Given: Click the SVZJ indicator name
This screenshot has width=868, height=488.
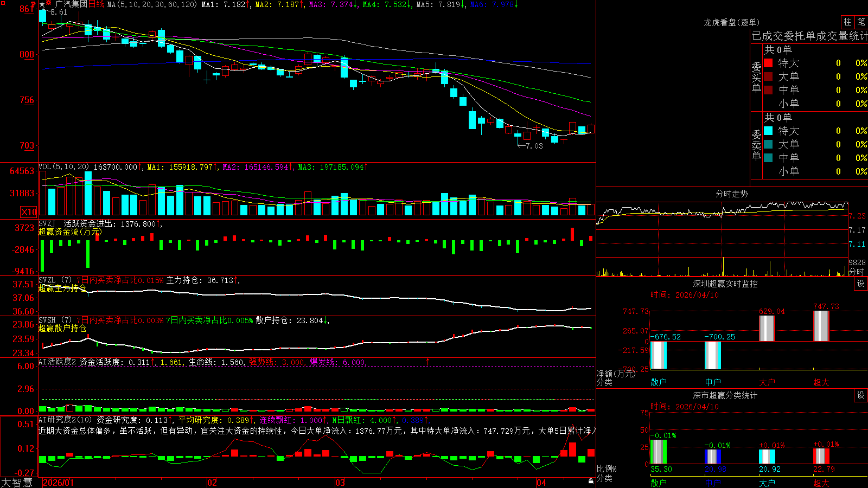Looking at the screenshot, I should pyautogui.click(x=47, y=223).
